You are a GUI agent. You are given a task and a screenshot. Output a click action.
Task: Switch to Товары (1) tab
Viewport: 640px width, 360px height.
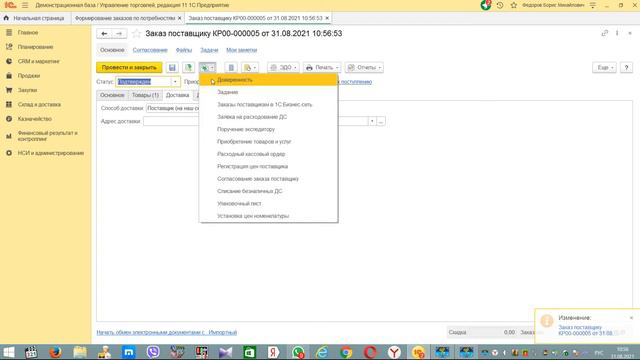(x=145, y=95)
